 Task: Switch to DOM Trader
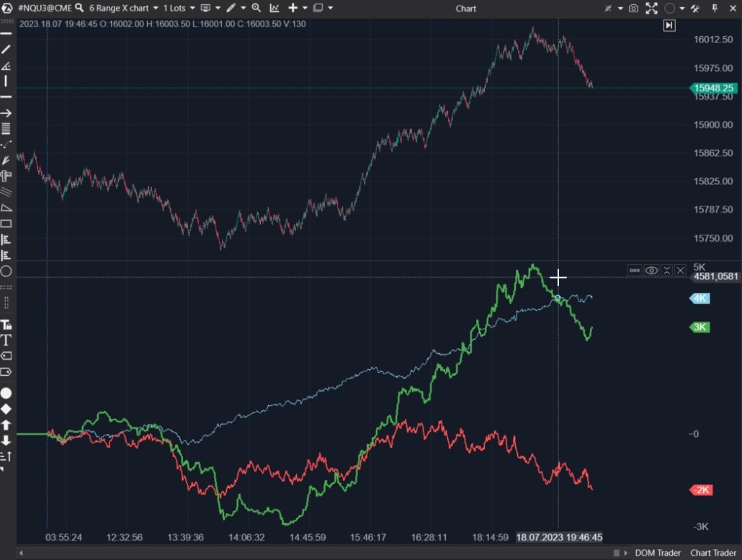tap(656, 552)
